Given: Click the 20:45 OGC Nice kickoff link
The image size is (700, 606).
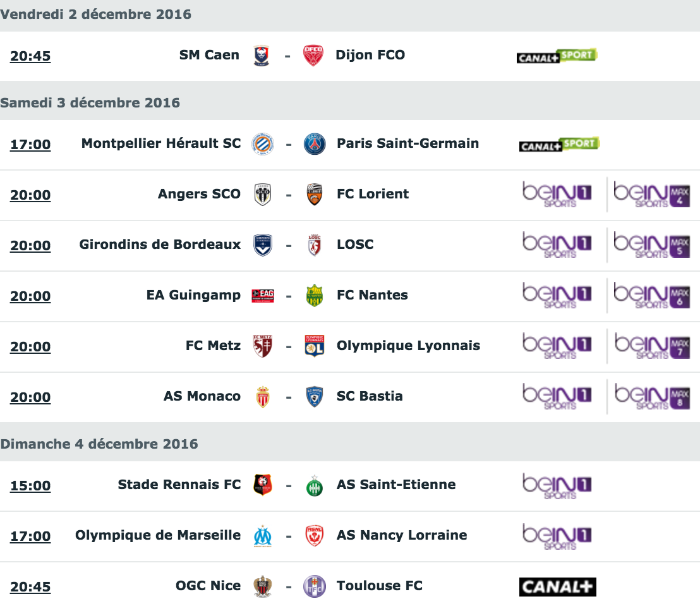Looking at the screenshot, I should (x=30, y=586).
